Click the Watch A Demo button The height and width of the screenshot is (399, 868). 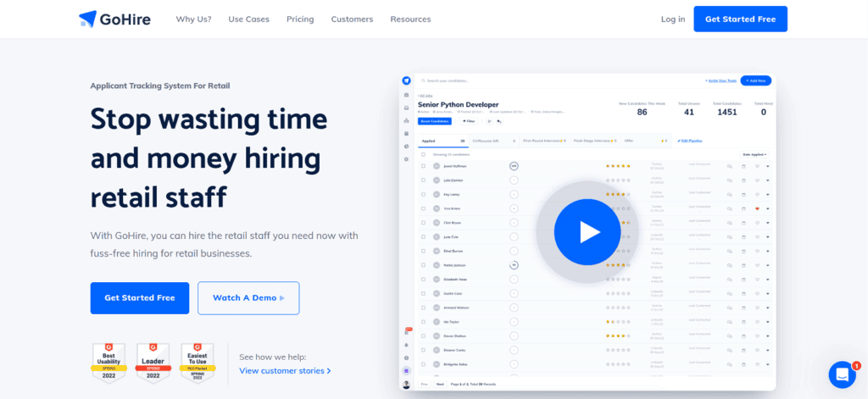coord(248,298)
